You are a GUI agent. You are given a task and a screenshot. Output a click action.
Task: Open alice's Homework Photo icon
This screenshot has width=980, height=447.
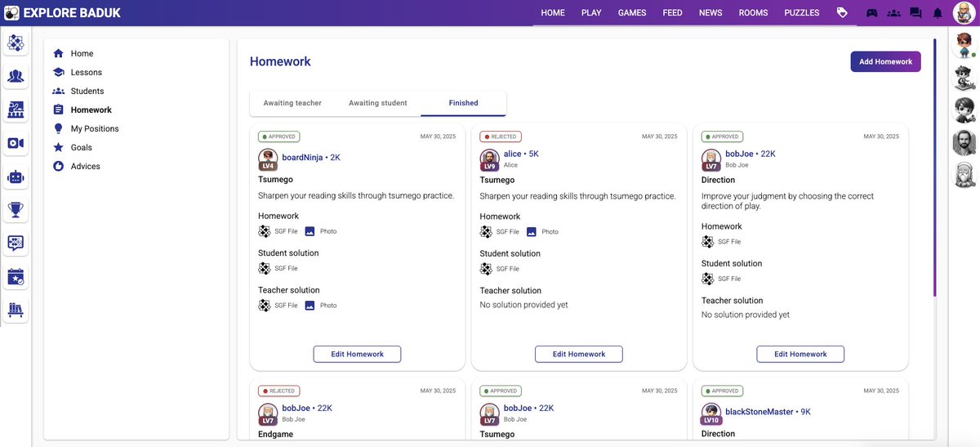pyautogui.click(x=531, y=232)
